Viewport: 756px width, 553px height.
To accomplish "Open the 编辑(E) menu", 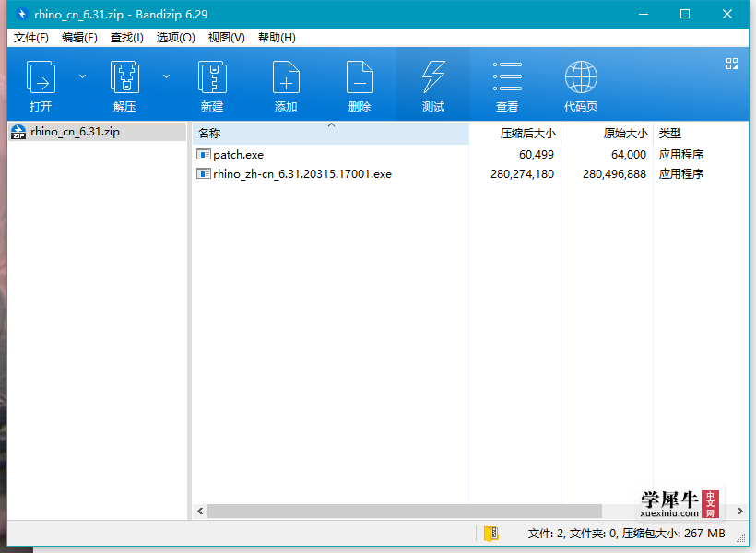I will [79, 38].
